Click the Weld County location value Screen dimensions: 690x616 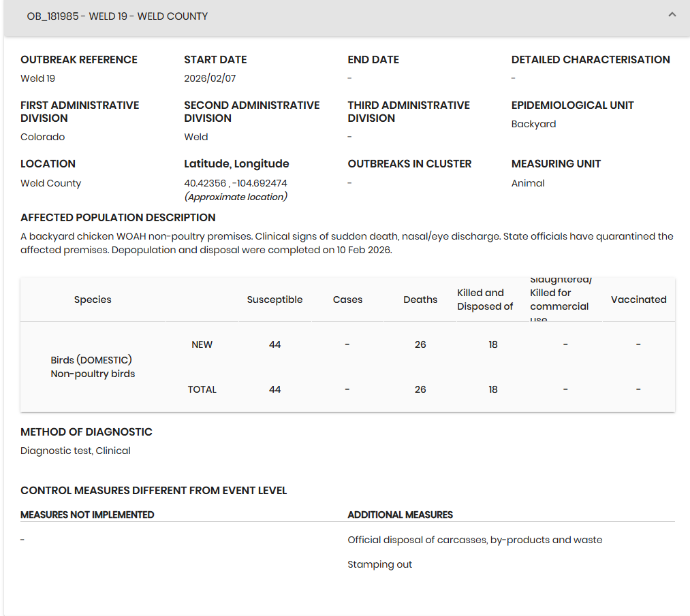click(x=50, y=183)
